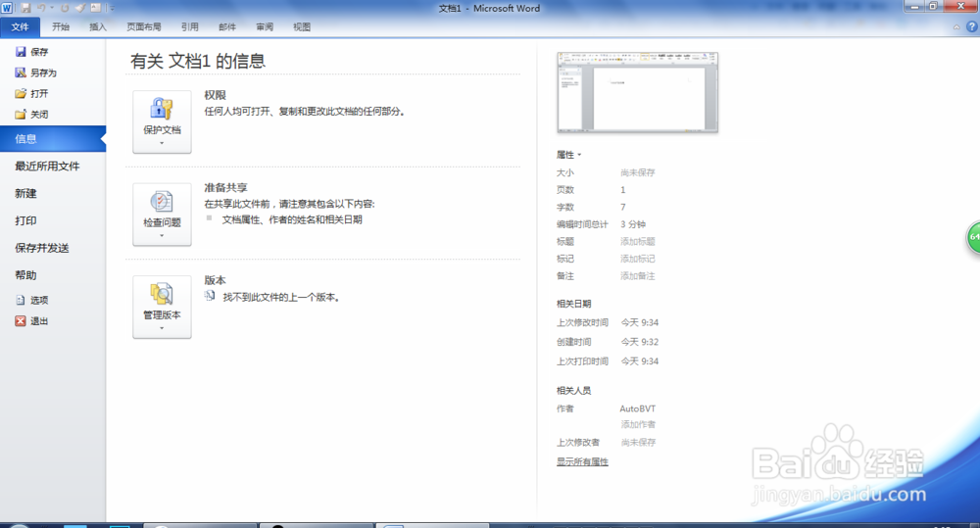
Task: Click the save icon in quick access toolbar
Action: click(25, 8)
